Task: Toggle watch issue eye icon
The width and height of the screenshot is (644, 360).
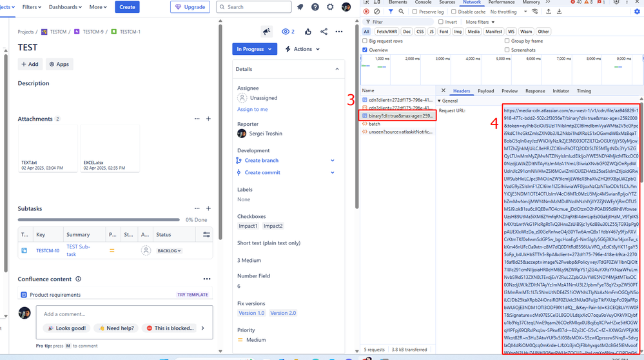Action: (288, 32)
